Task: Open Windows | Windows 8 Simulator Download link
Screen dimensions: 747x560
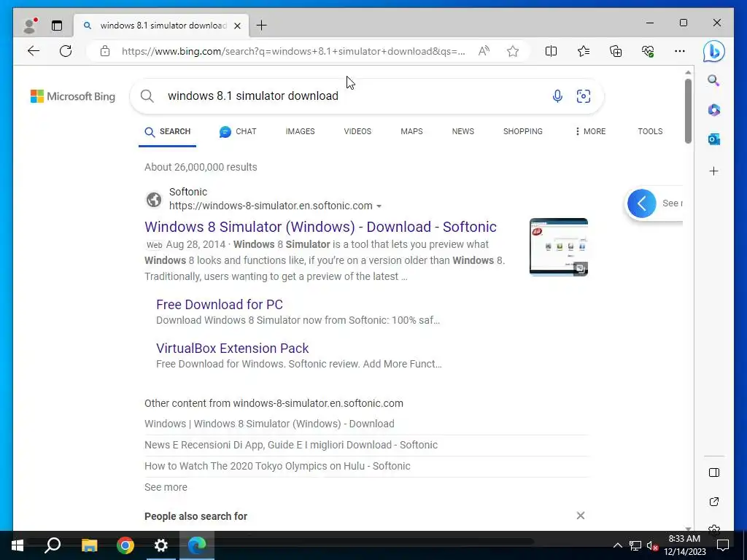Action: [269, 424]
